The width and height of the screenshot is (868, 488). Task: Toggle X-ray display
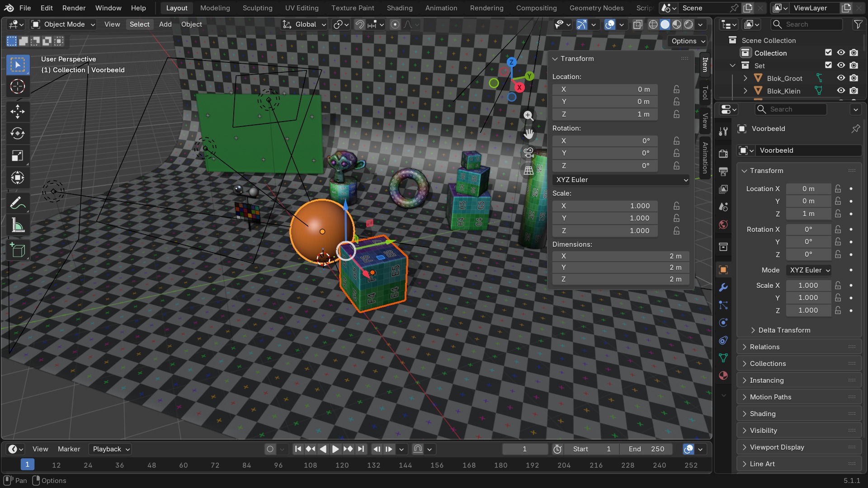pos(637,24)
